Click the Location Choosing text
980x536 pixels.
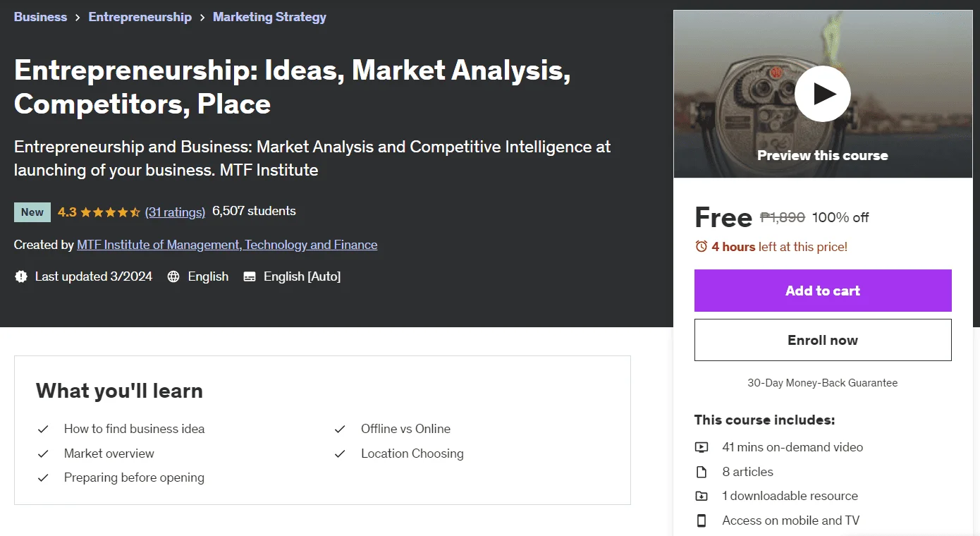(x=412, y=453)
